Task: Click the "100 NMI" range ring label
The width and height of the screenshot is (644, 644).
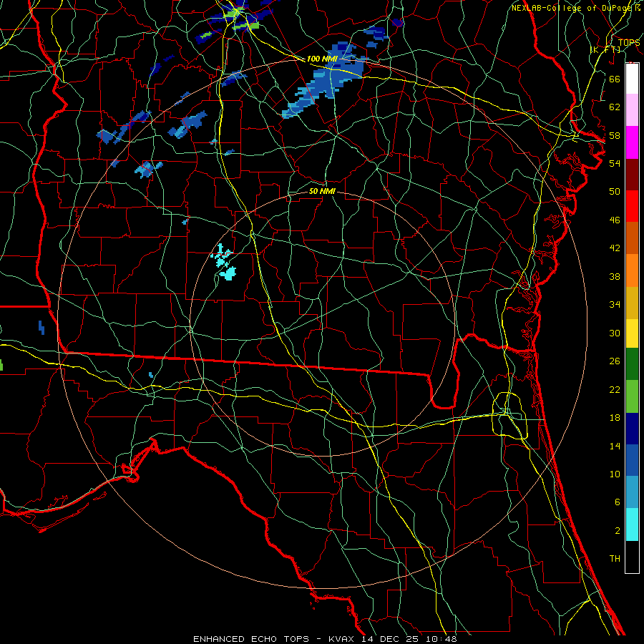Action: click(x=322, y=59)
